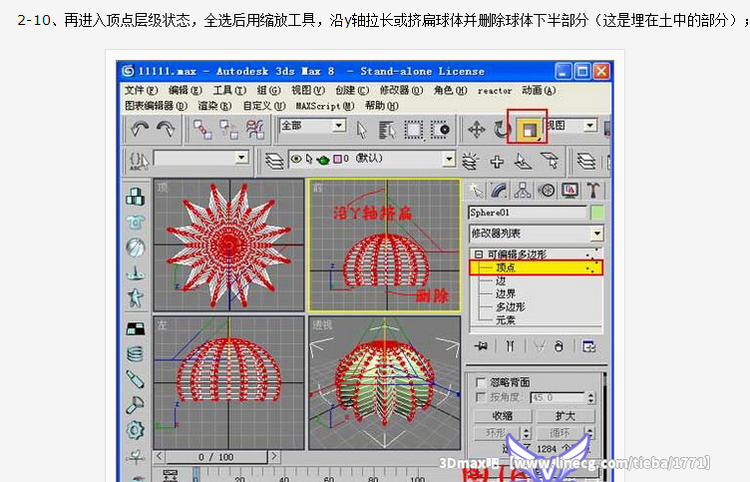Open the reactor menu
This screenshot has width=750, height=482.
pos(495,90)
